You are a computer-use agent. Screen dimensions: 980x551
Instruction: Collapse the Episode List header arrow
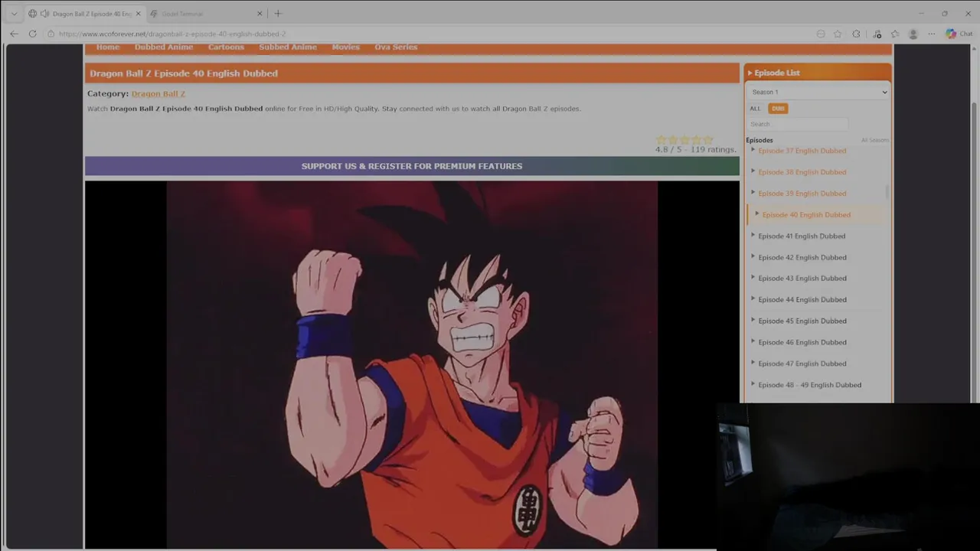pos(750,73)
